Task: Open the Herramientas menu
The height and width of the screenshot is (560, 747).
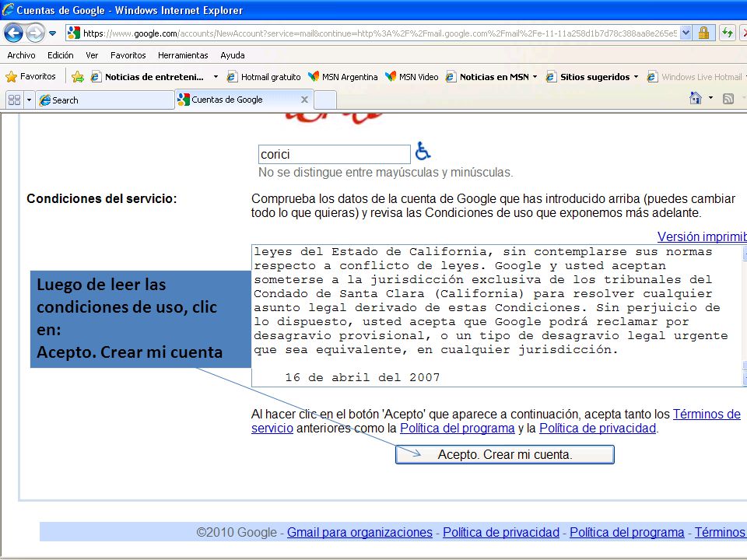Action: pos(183,55)
